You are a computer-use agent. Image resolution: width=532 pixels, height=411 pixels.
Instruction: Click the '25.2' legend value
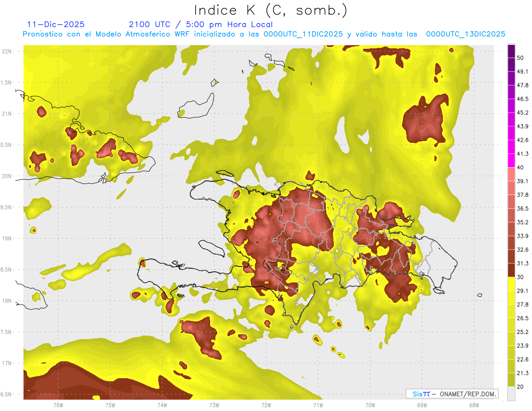[x=523, y=332]
